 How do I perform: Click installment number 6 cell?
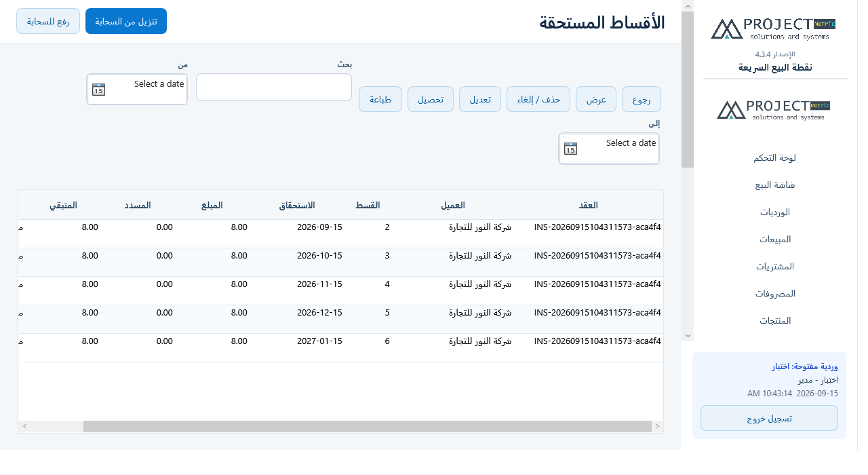[387, 341]
